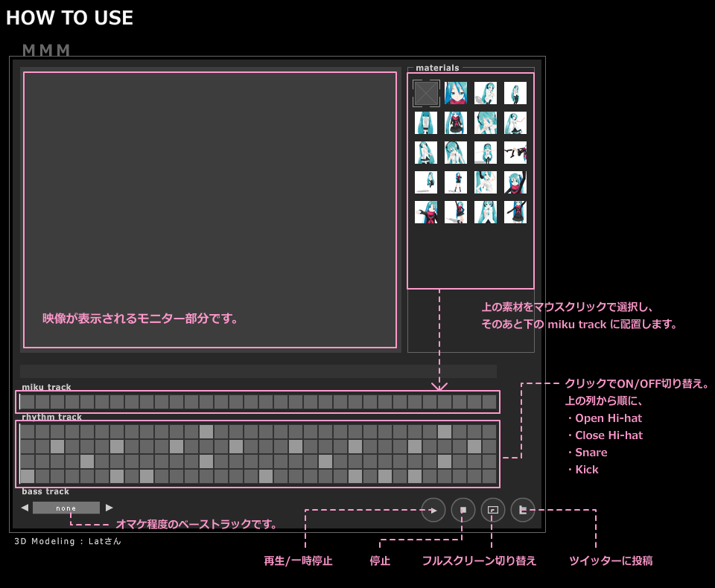
Task: Click the play/pause round button
Action: point(433,510)
